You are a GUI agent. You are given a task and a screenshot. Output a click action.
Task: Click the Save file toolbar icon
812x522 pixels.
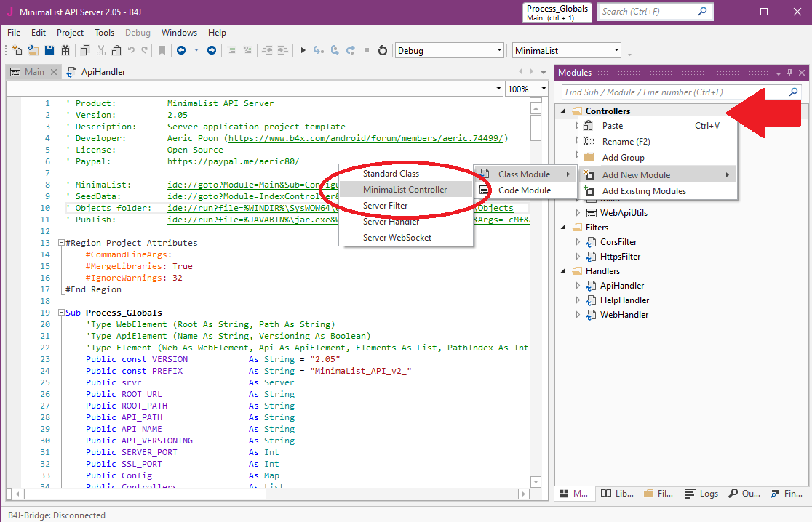click(x=49, y=50)
